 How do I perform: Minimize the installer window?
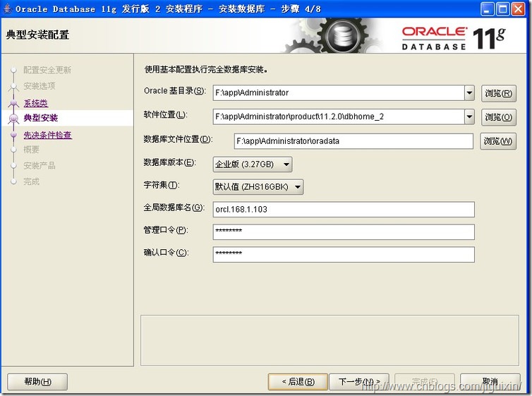coord(488,8)
